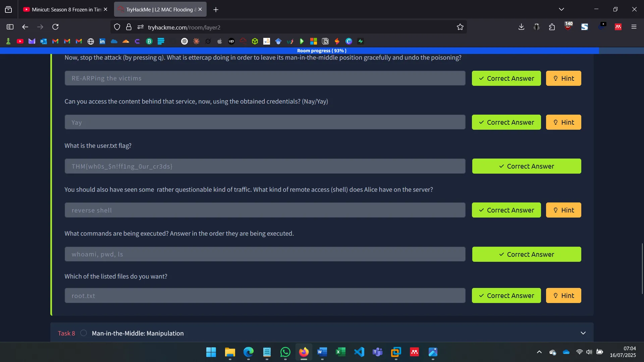Open the YouTube bookmark
The height and width of the screenshot is (362, 644).
[20, 41]
